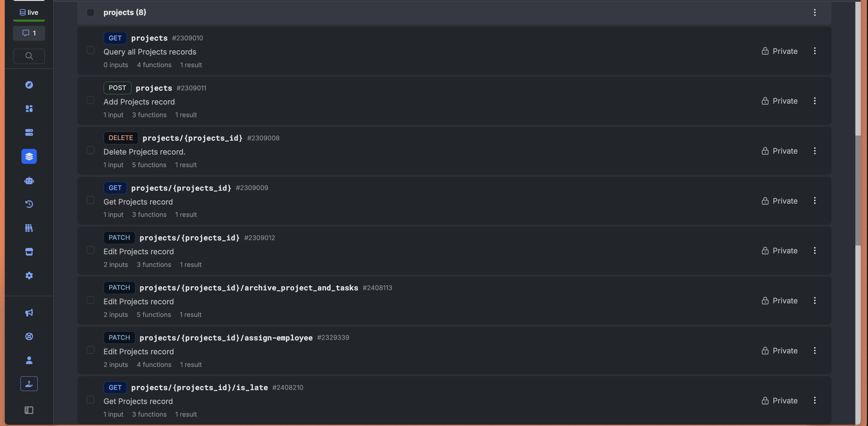Click Private lock on Delete Projects record
Screen dimensions: 868x426
779,151
